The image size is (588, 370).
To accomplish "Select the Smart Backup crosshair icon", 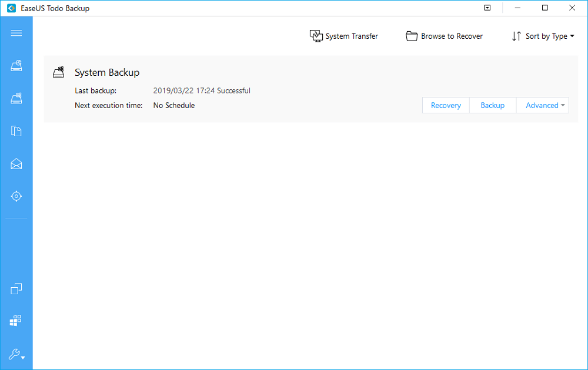I will (16, 196).
